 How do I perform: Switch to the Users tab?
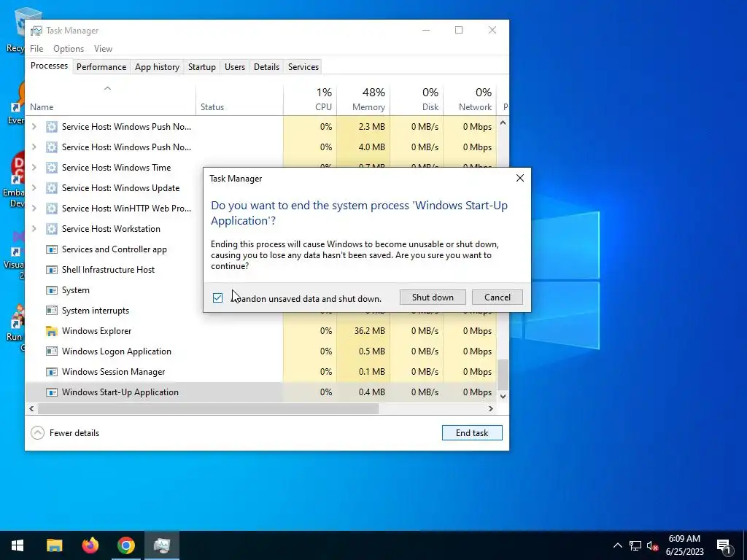click(235, 66)
